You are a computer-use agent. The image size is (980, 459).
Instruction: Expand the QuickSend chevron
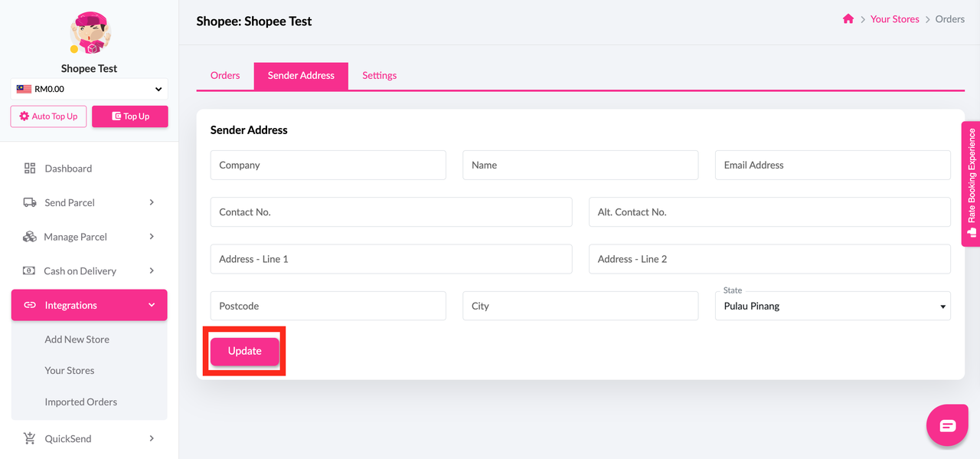click(152, 438)
